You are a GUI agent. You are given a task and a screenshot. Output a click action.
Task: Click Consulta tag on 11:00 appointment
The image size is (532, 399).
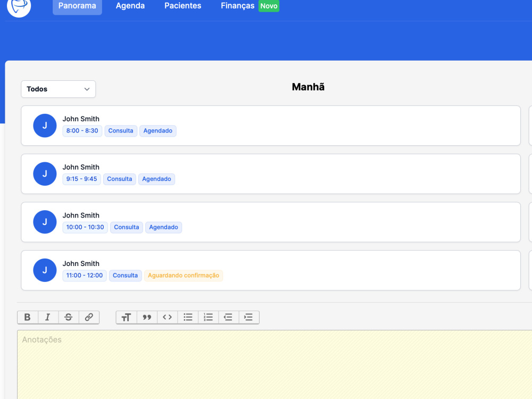[x=125, y=276]
